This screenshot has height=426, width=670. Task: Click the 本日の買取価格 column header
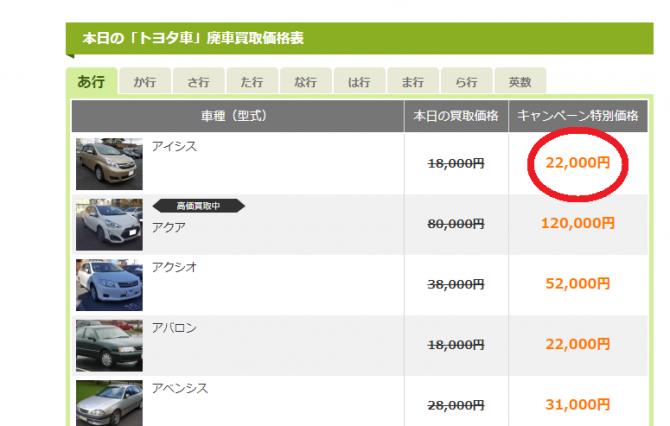point(456,116)
